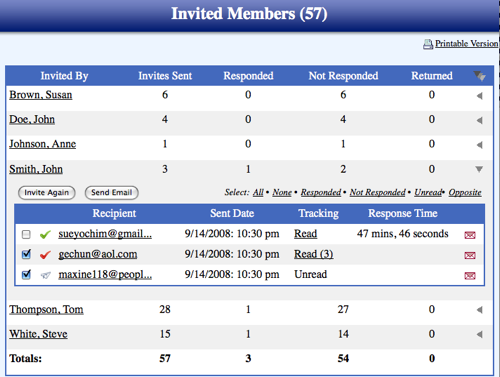Click the printer icon beside Printable Version
500x377 pixels.
(x=428, y=44)
